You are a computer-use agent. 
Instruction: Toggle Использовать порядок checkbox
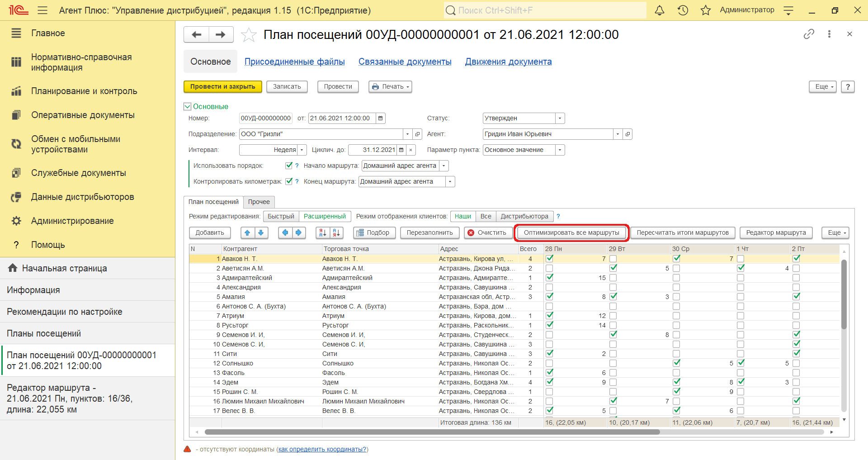[289, 166]
